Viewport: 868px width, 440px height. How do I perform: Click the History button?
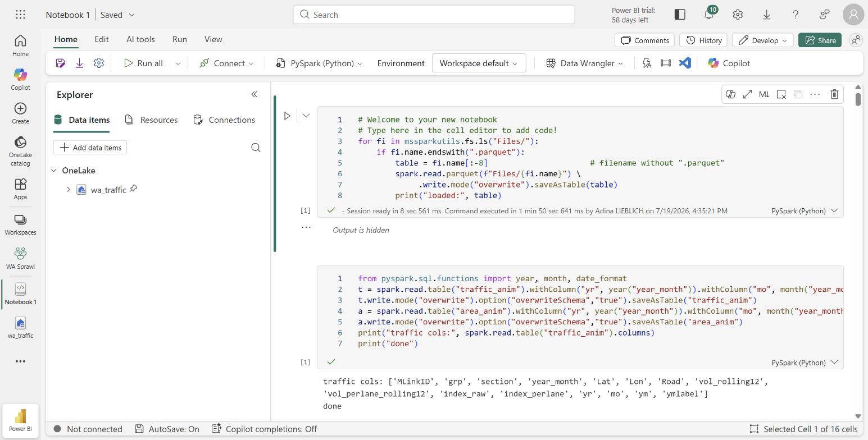(703, 40)
